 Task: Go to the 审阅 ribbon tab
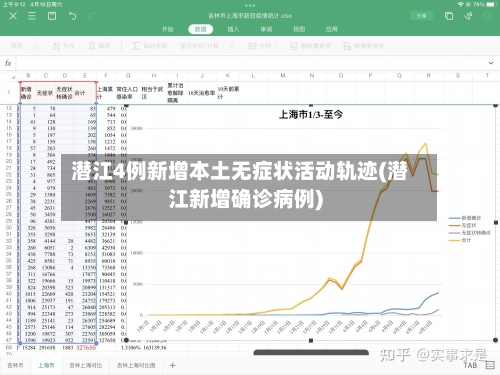click(x=266, y=29)
